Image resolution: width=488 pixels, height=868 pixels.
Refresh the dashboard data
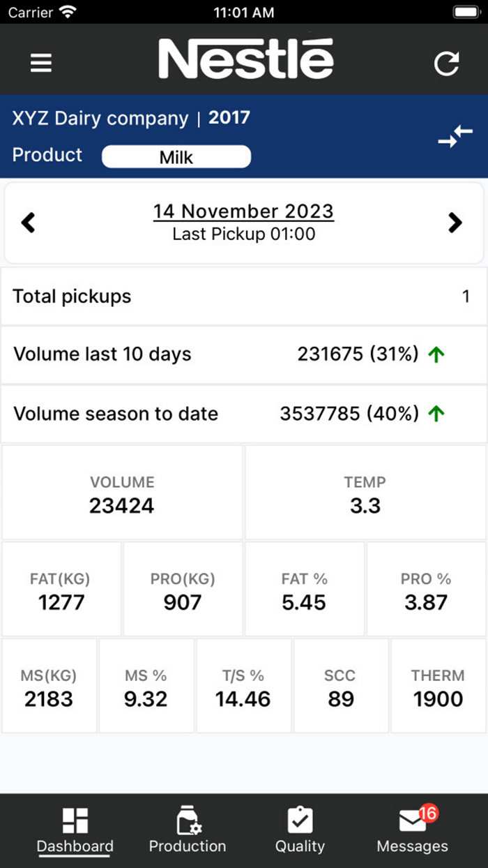click(446, 62)
